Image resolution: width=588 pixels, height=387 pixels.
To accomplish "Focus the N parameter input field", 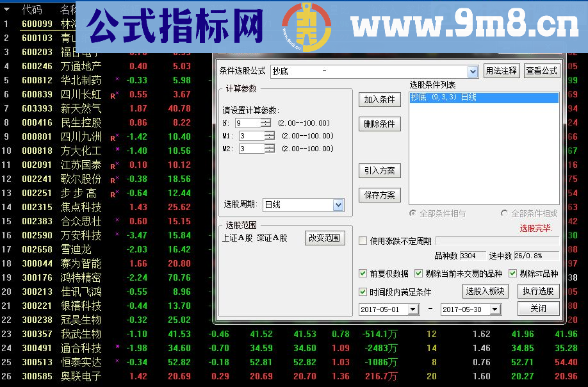I will [247, 123].
